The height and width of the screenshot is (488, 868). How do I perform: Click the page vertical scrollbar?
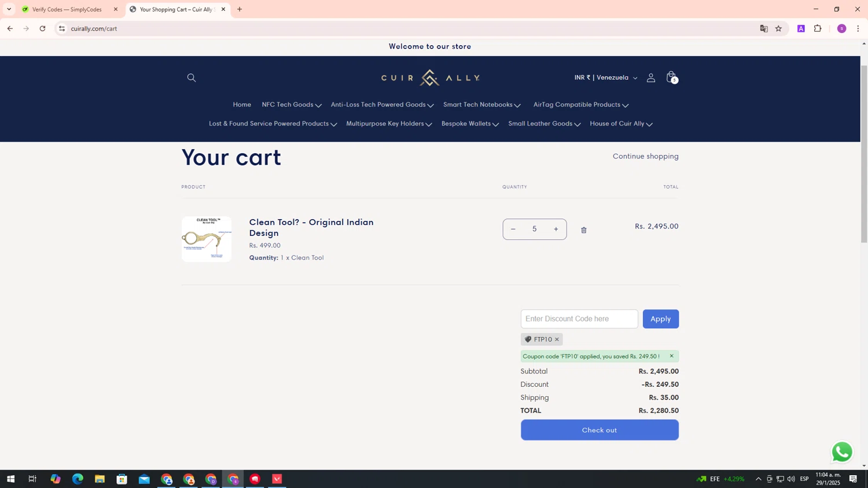point(864,154)
